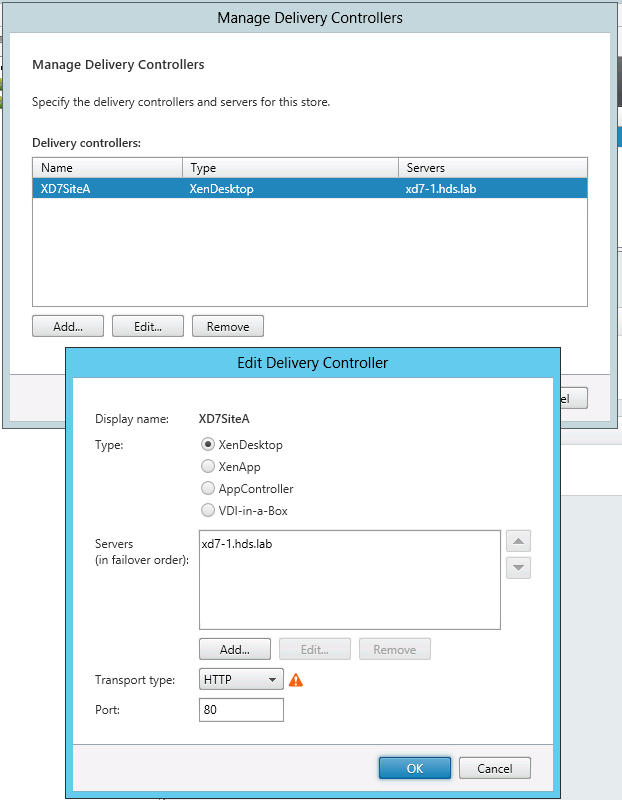622x800 pixels.
Task: Click the disabled Edit server button
Action: click(x=314, y=649)
